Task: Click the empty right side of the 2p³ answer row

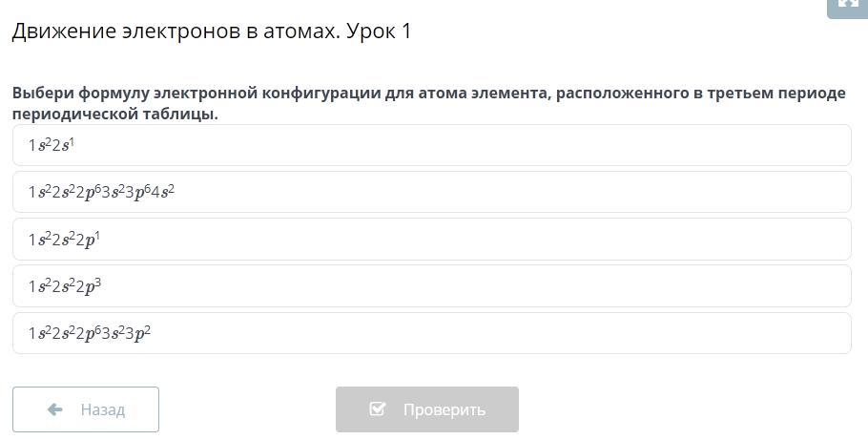Action: [x=572, y=286]
